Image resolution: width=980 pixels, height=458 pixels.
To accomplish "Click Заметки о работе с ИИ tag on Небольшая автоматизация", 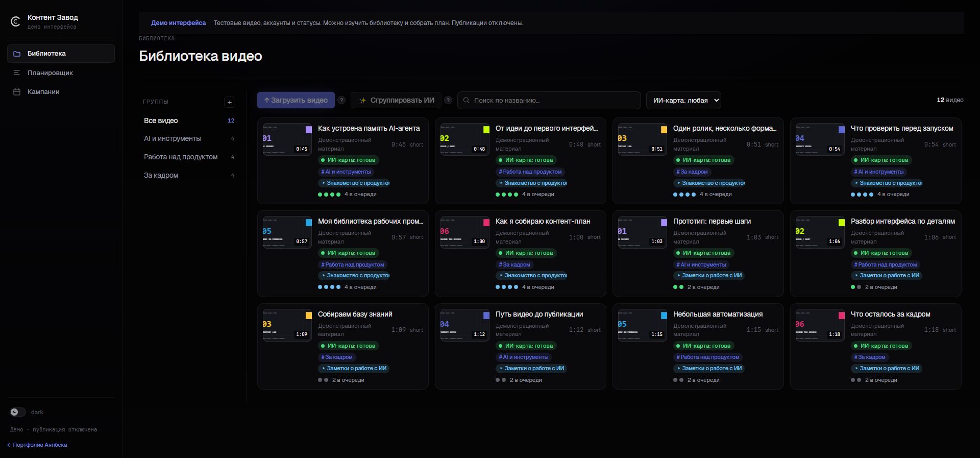I will [x=708, y=368].
